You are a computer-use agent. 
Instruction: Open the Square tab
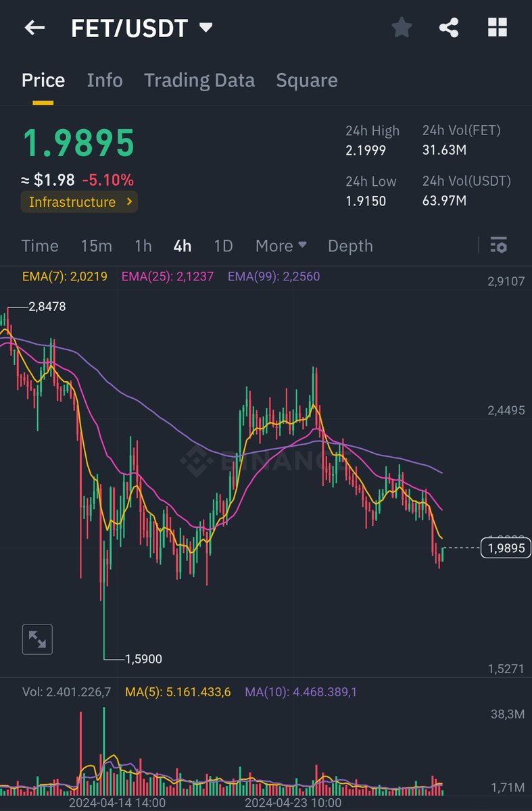[307, 80]
